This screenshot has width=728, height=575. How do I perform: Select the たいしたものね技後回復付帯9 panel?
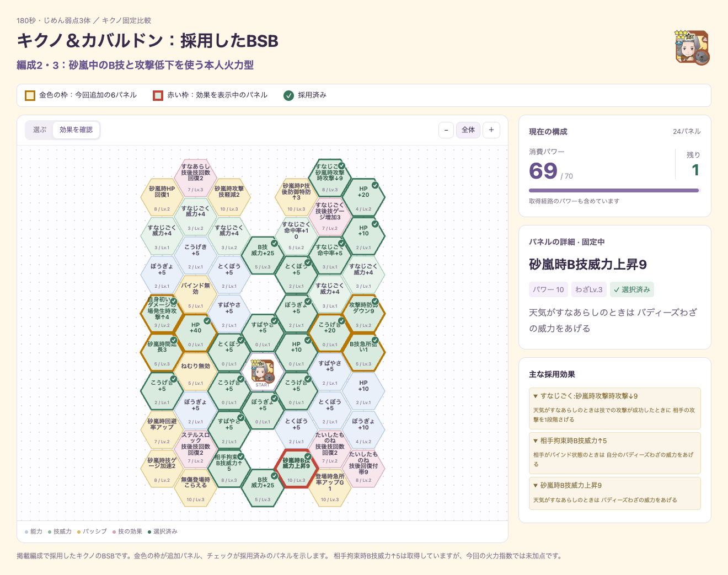(363, 469)
